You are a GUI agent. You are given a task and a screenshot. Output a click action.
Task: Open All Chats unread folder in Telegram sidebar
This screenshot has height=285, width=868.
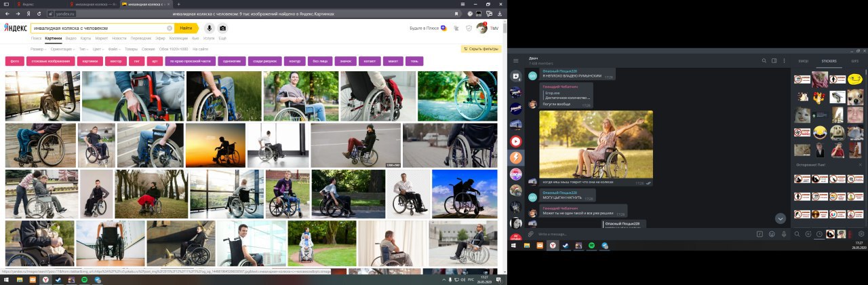pos(516,76)
